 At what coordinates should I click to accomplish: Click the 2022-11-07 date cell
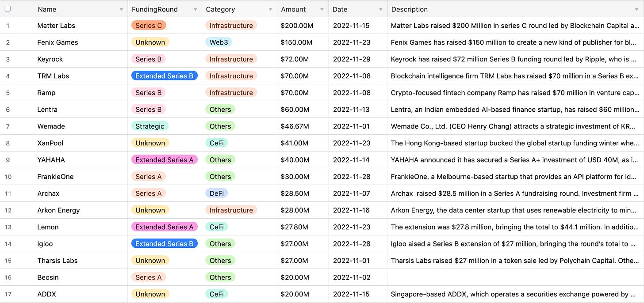358,193
